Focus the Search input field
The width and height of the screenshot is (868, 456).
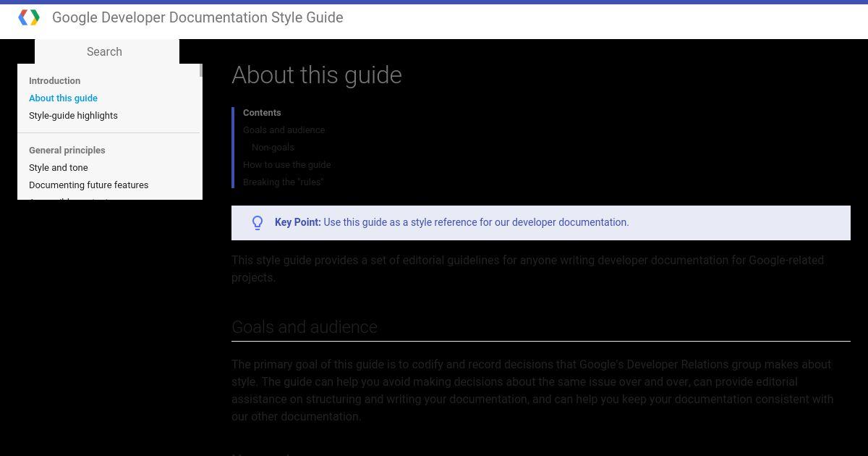click(107, 51)
